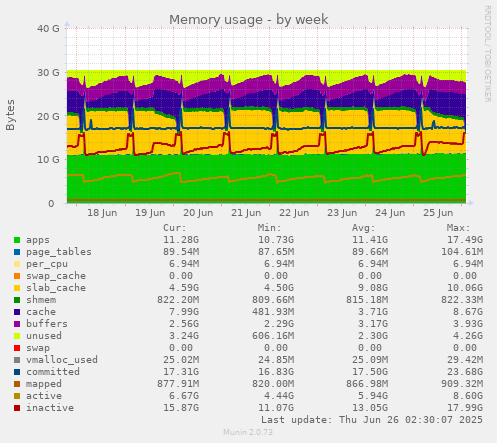Image resolution: width=497 pixels, height=443 pixels.
Task: Click the page_tables legend label
Action: pos(59,252)
